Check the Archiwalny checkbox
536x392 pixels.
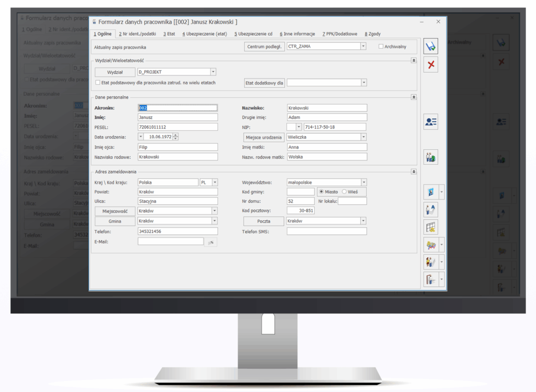click(381, 47)
